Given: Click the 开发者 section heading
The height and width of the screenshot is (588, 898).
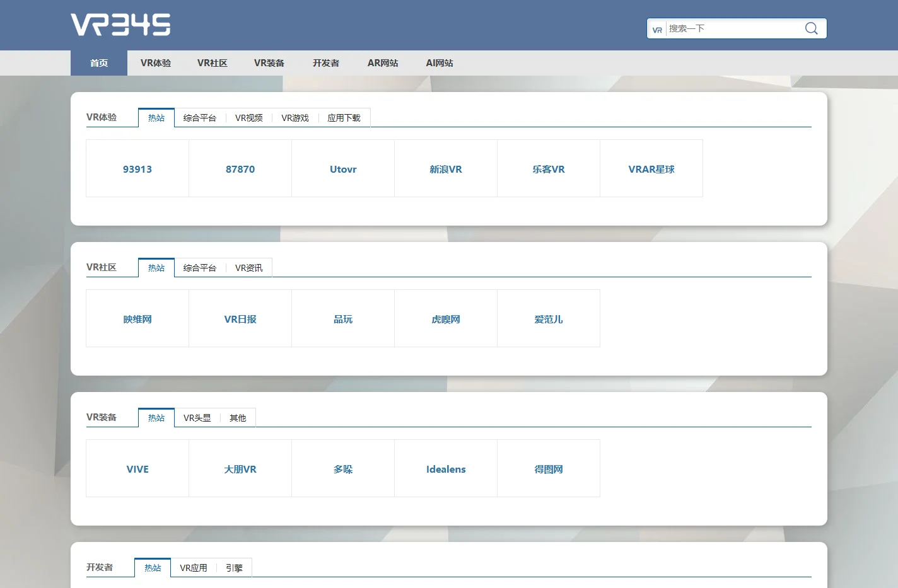Looking at the screenshot, I should point(100,567).
